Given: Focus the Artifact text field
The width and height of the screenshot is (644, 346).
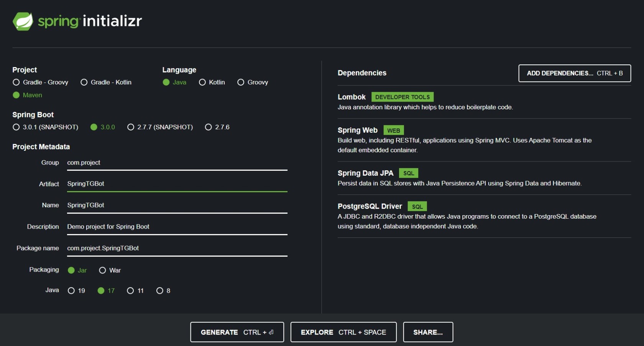Looking at the screenshot, I should (x=177, y=184).
